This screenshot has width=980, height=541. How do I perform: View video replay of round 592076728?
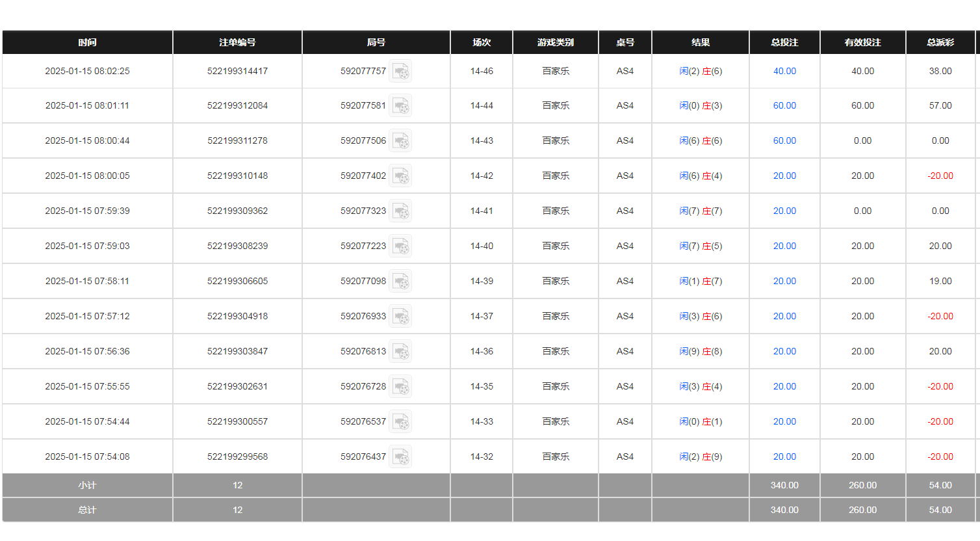[x=400, y=387]
